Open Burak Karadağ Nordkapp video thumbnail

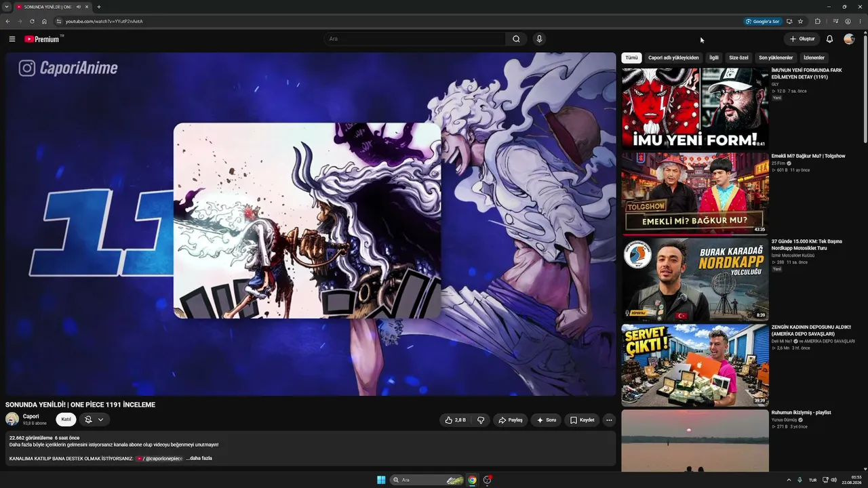coord(695,279)
